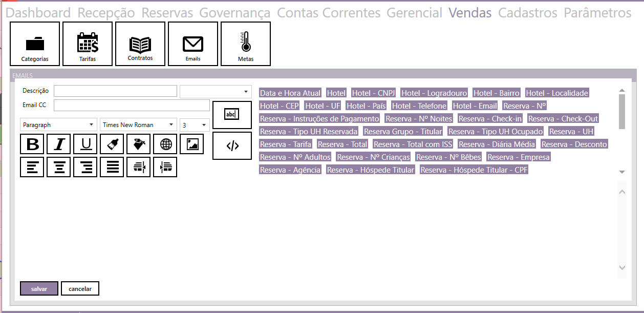The image size is (644, 313).
Task: Open the Governança menu
Action: (234, 13)
